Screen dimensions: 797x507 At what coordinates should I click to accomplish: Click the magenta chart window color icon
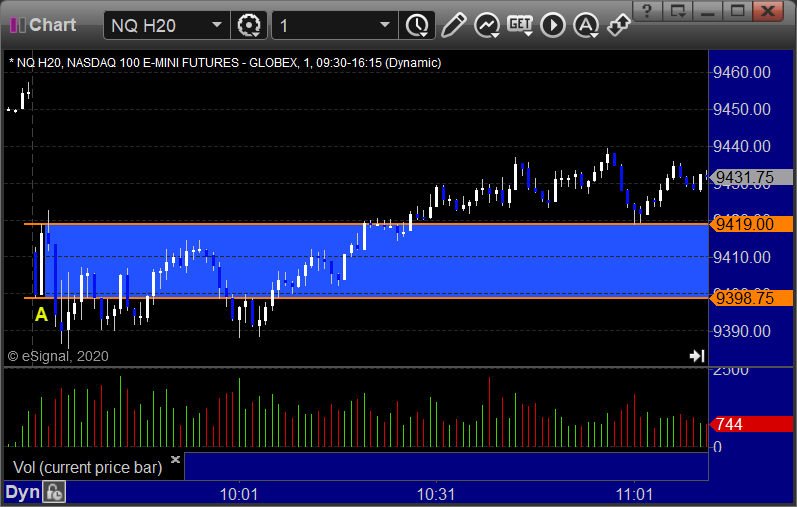pyautogui.click(x=18, y=24)
